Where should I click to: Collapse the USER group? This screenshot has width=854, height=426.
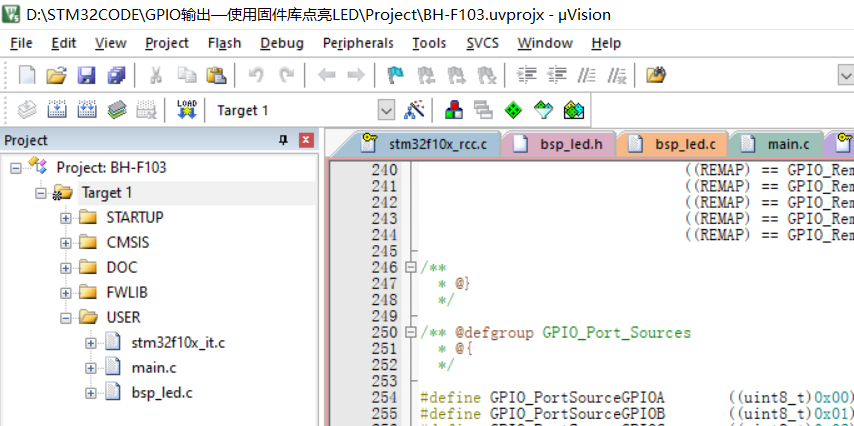pyautogui.click(x=66, y=318)
